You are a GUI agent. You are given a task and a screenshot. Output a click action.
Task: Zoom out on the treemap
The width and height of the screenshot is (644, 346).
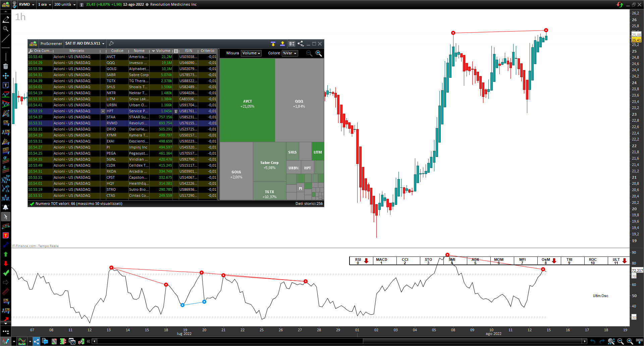[309, 53]
